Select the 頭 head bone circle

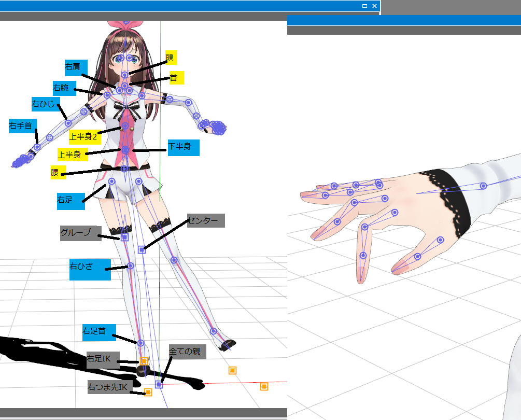coord(125,75)
